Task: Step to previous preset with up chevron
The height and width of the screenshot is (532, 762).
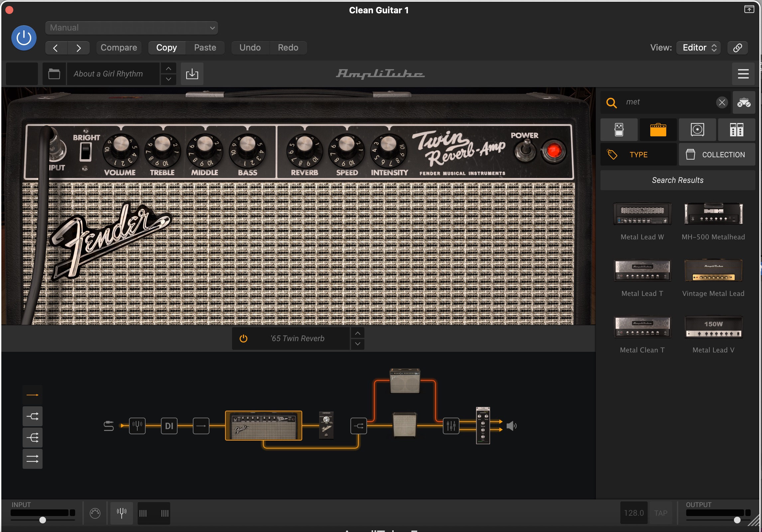Action: pos(169,68)
